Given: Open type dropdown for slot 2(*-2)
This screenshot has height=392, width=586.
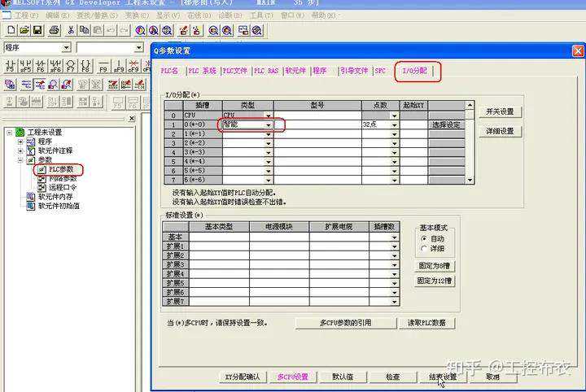Looking at the screenshot, I should tap(269, 143).
